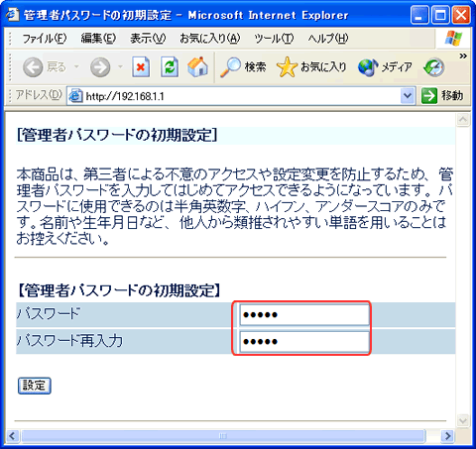Click the page icon in the address bar
476x449 pixels.
point(75,96)
